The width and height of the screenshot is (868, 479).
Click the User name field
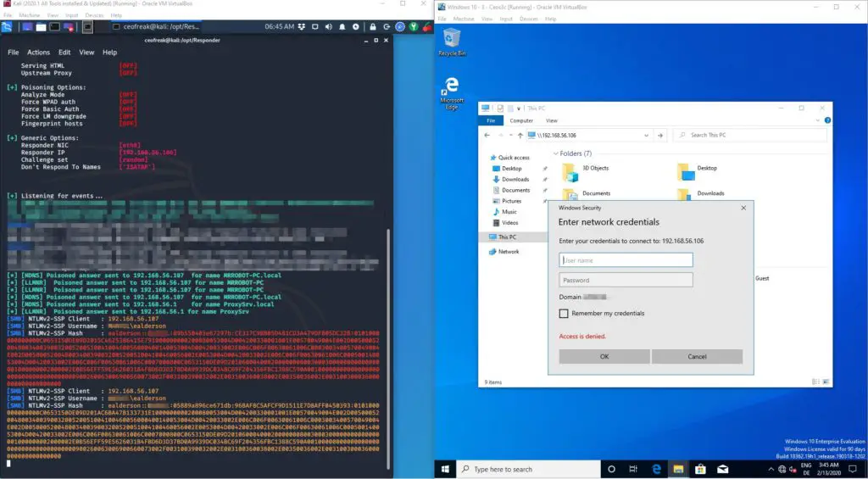tap(626, 260)
